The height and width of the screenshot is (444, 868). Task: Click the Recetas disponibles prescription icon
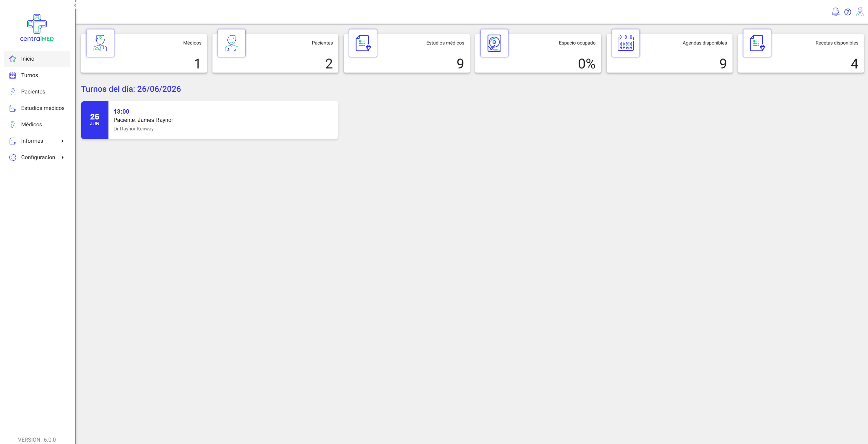(x=757, y=43)
